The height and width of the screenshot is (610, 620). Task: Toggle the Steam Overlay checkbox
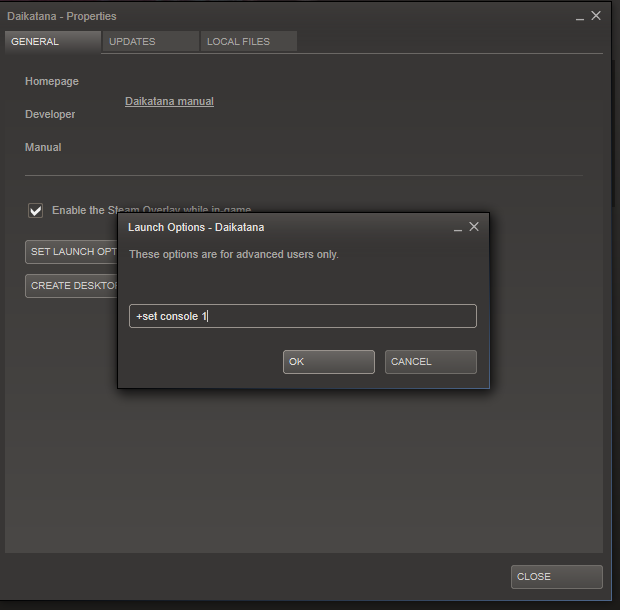tap(36, 210)
